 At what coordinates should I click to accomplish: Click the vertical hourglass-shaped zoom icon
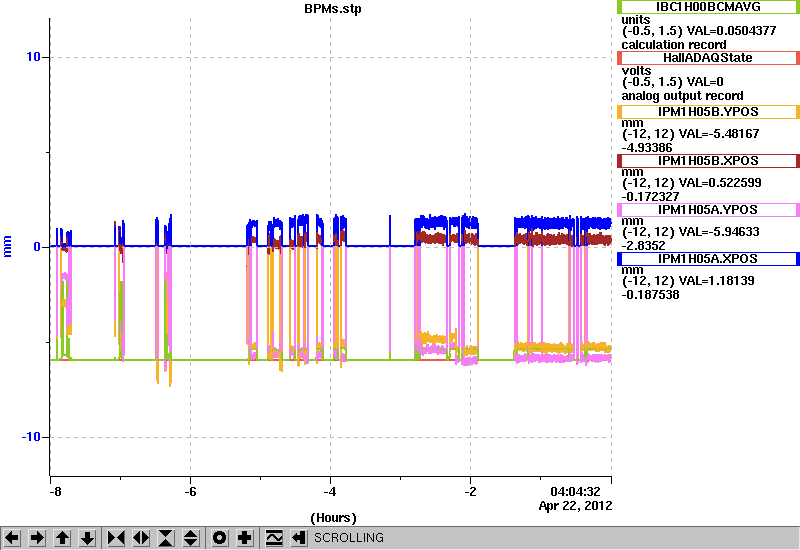pos(166,538)
